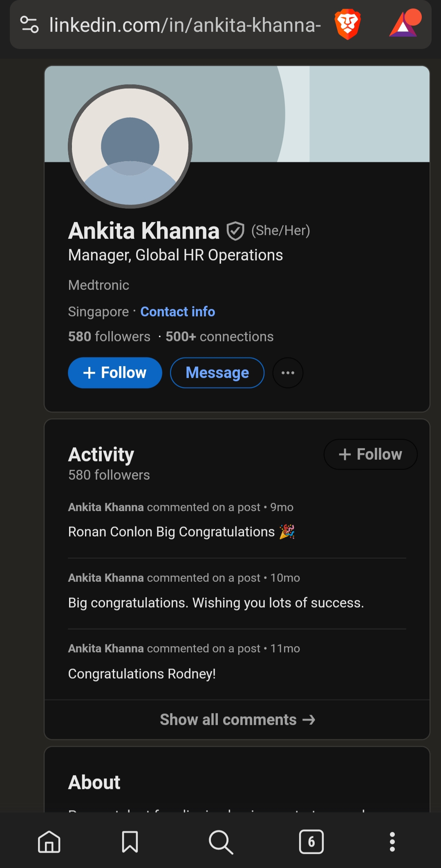Viewport: 441px width, 868px height.
Task: Open the Congratulations Rodney comment
Action: (x=142, y=674)
